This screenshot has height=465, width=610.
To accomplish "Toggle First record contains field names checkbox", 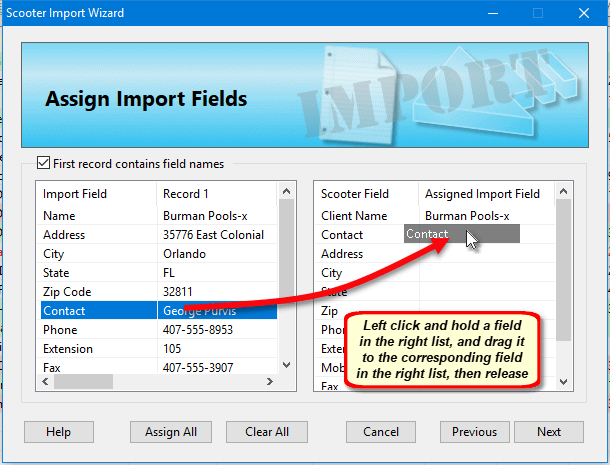I will point(43,163).
